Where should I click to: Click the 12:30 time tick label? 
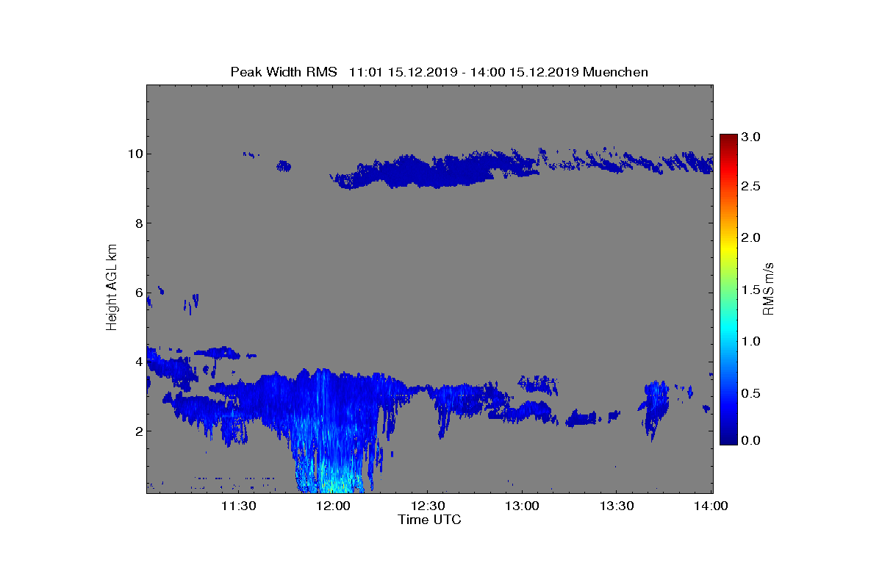[428, 506]
